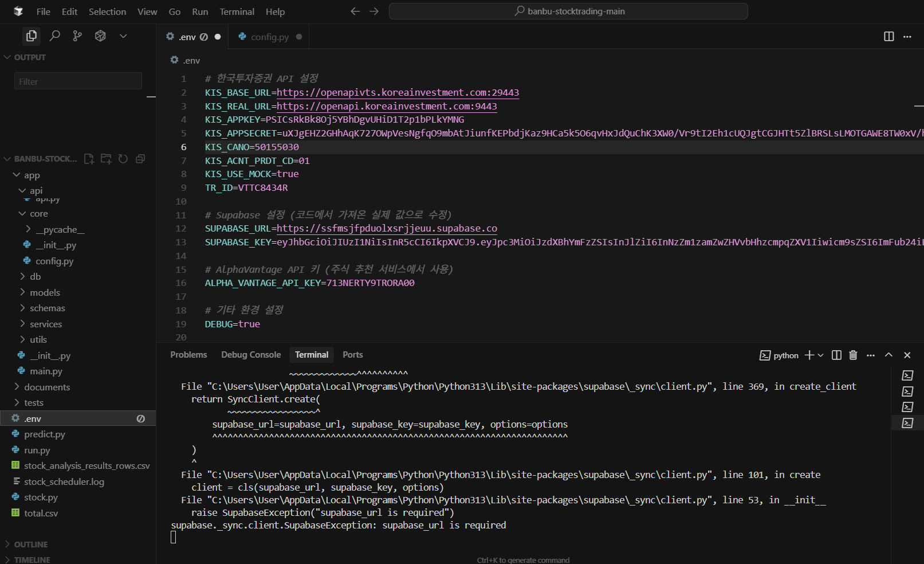Switch to the Problems panel tab

click(188, 355)
